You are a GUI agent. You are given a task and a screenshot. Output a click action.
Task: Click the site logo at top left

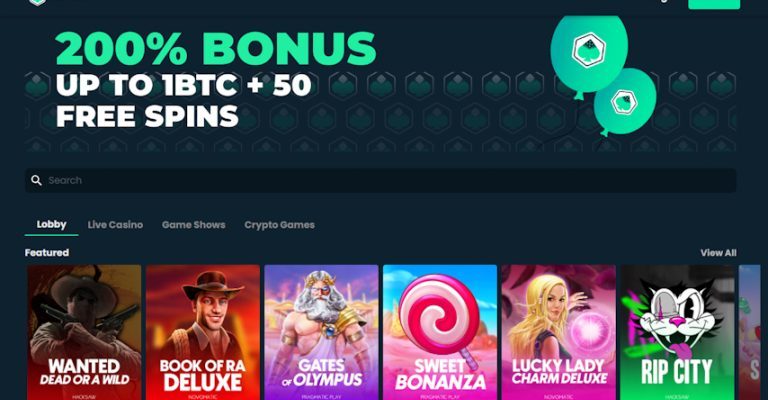(37, 2)
